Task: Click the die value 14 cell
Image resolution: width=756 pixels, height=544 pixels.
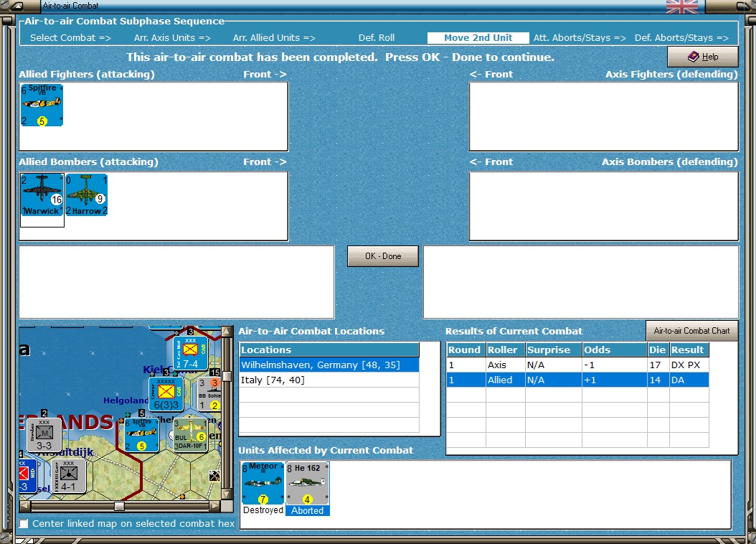Action: pos(658,380)
